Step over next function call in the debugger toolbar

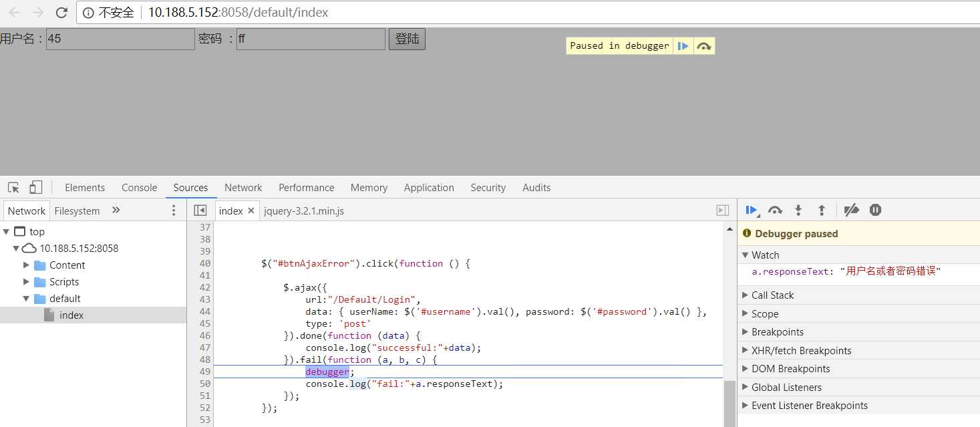tap(775, 210)
